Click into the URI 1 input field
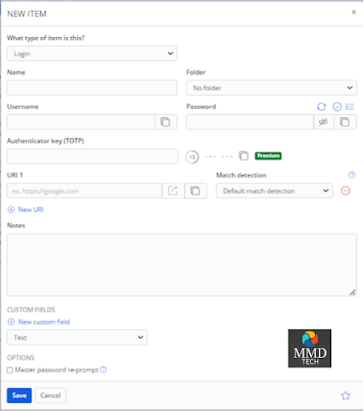The height and width of the screenshot is (411, 364). coord(85,191)
